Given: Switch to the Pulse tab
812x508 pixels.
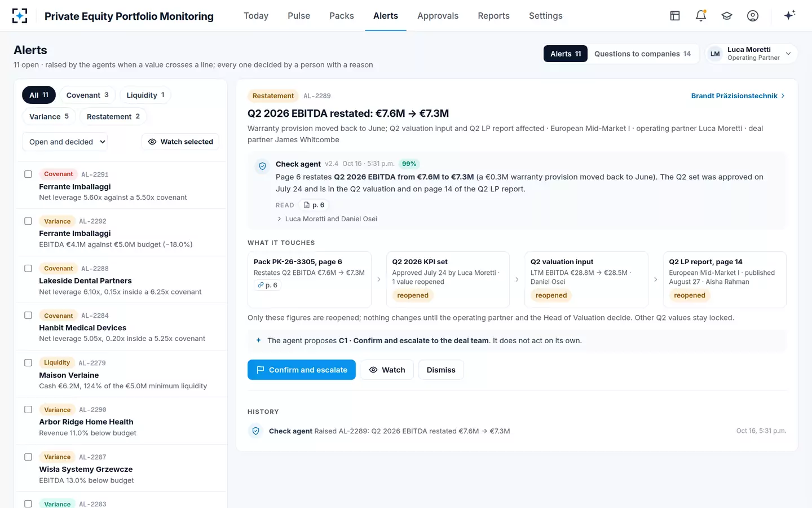Looking at the screenshot, I should [x=299, y=16].
